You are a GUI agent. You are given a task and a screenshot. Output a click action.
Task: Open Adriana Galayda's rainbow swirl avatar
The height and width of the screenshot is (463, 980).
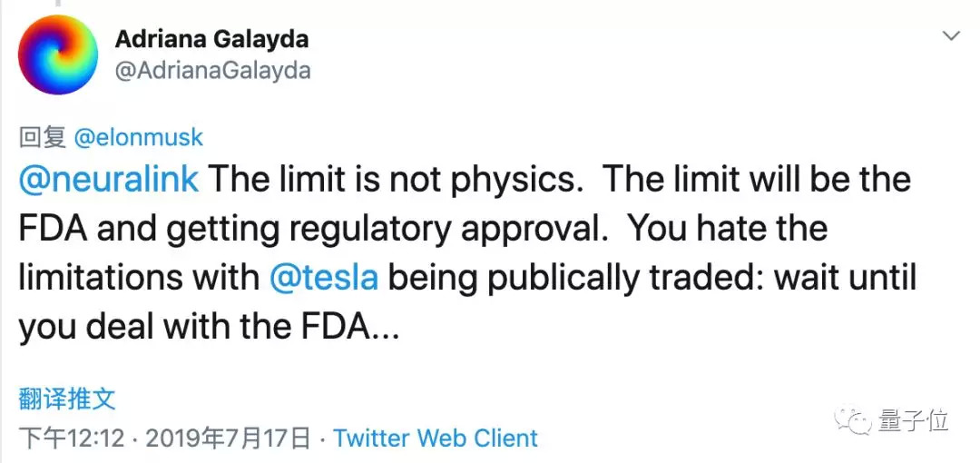click(x=58, y=55)
